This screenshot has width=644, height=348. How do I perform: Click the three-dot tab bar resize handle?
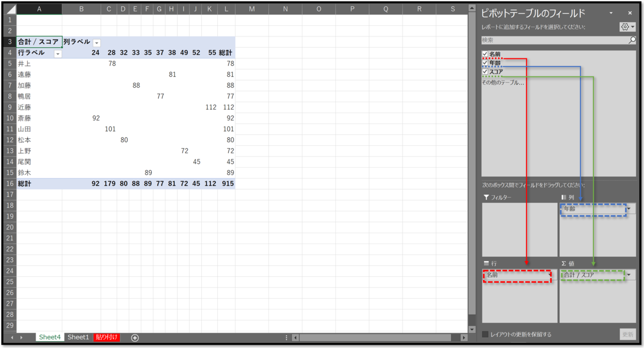click(x=287, y=338)
